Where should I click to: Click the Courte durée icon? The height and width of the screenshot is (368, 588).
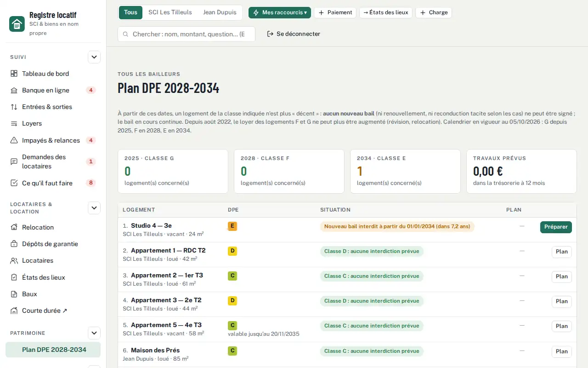(14, 310)
